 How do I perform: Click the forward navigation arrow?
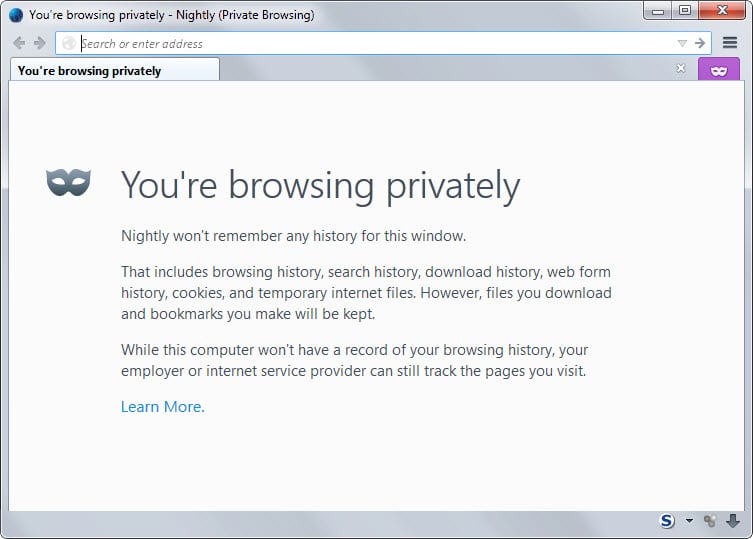click(x=39, y=43)
